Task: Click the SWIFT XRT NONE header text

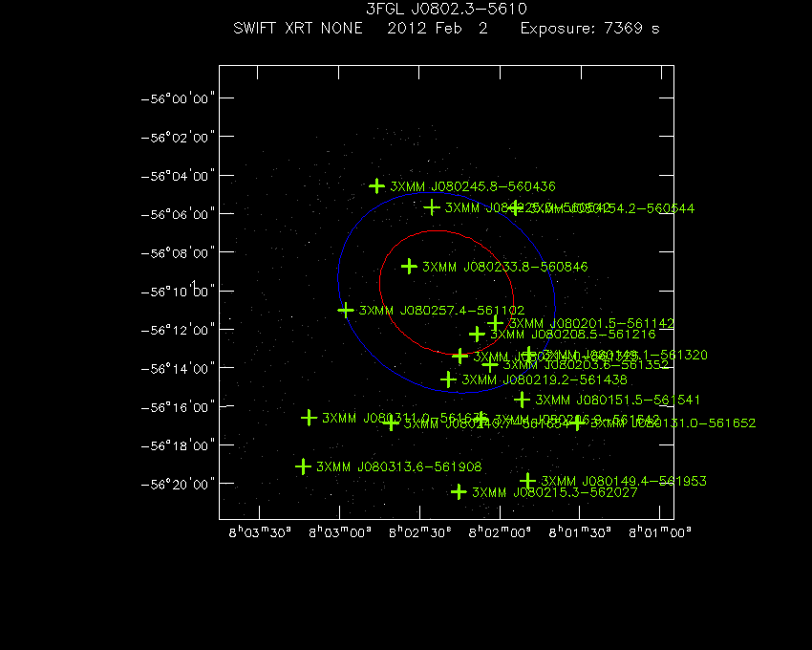Action: click(298, 28)
